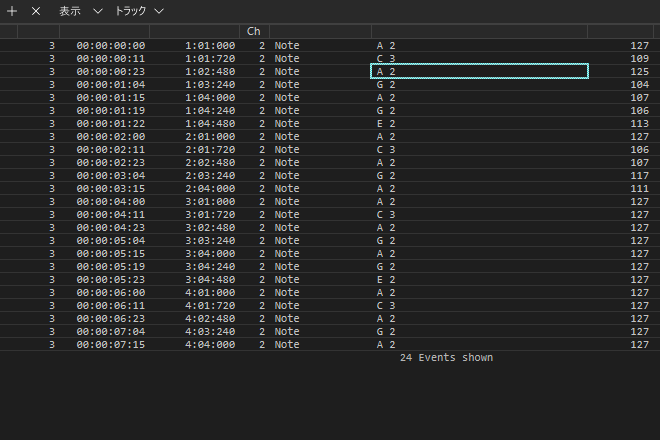This screenshot has width=660, height=440.
Task: Expand the chevron next to 表示
Action: pyautogui.click(x=98, y=10)
